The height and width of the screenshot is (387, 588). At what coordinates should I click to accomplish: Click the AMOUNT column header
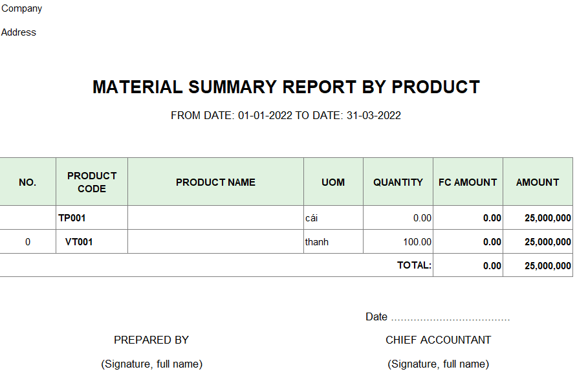click(x=538, y=182)
